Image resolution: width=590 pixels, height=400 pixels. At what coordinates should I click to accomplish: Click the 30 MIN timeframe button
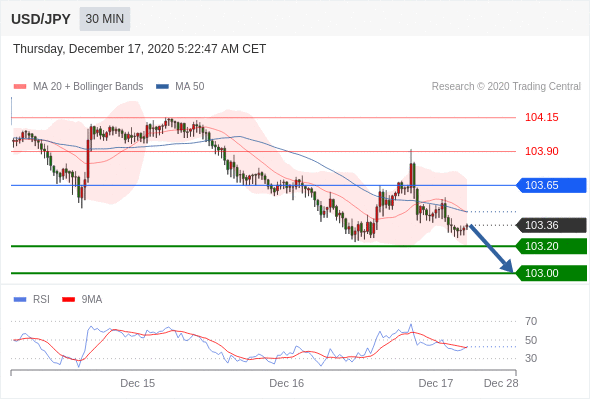105,19
